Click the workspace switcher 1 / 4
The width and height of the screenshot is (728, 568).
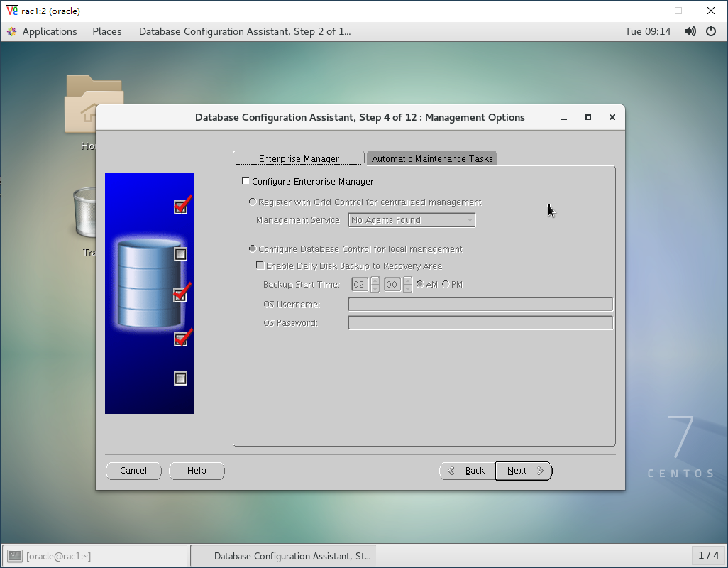(709, 555)
